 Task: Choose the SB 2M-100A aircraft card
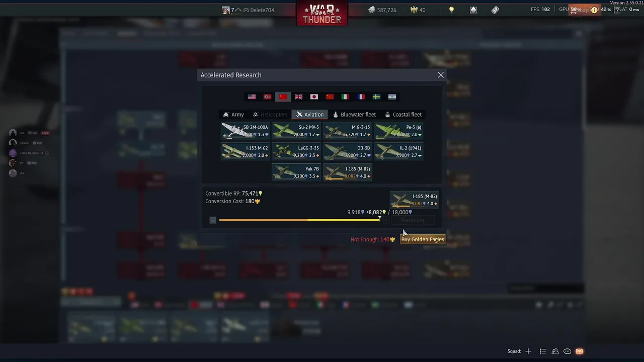pos(246,131)
